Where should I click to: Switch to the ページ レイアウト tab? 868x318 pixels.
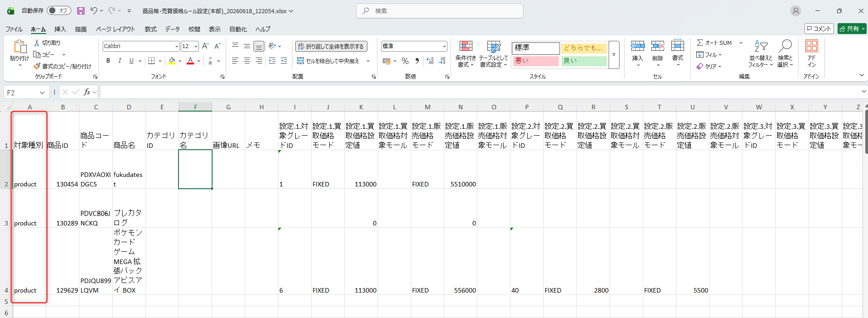pos(115,29)
